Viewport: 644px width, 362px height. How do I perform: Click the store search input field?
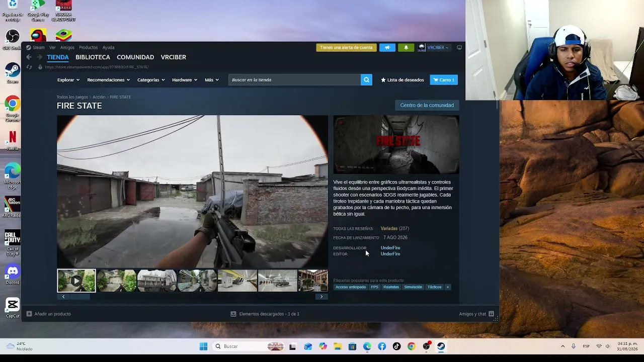(294, 80)
